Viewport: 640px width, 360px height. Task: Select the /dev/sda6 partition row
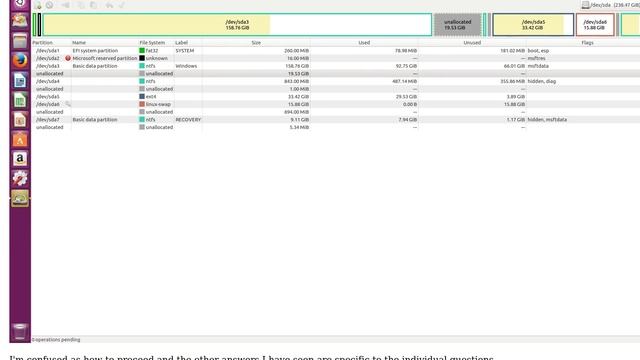tap(336, 104)
